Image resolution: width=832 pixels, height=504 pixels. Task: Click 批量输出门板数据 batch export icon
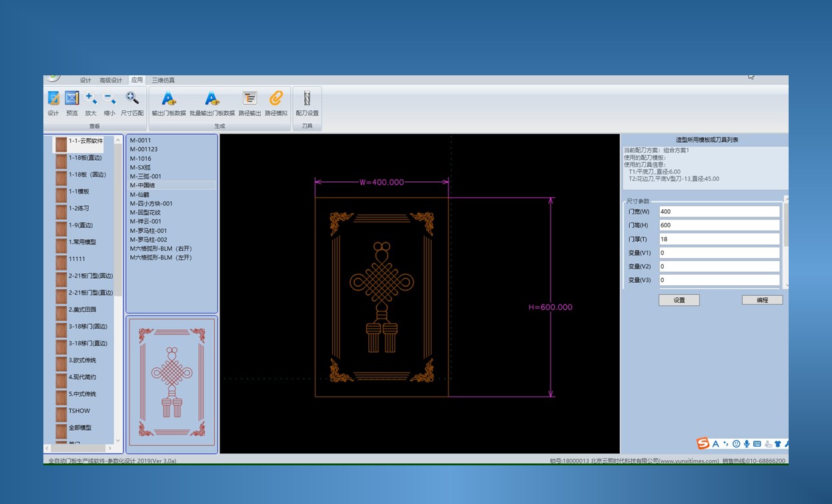212,99
